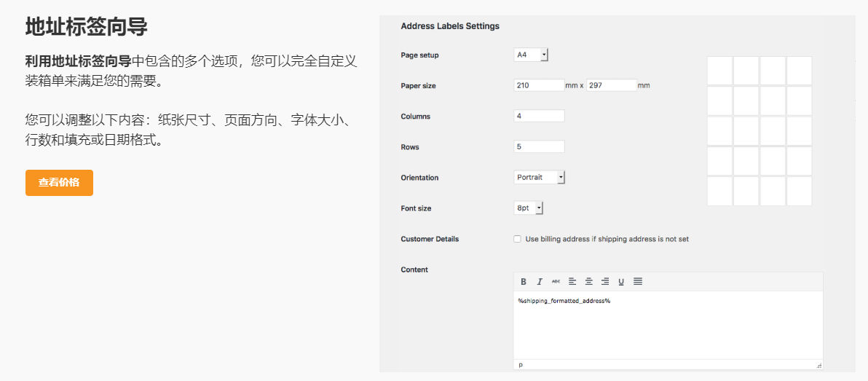The image size is (868, 381).
Task: Open the Font size 8pt dropdown
Action: point(529,208)
